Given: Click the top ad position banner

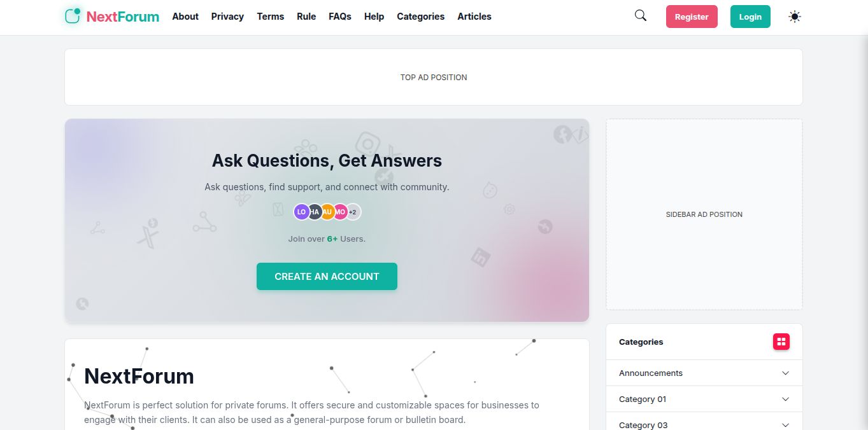Looking at the screenshot, I should pyautogui.click(x=434, y=77).
